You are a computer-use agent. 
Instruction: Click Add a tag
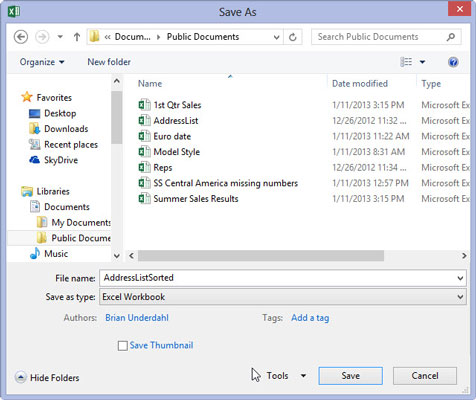click(310, 318)
